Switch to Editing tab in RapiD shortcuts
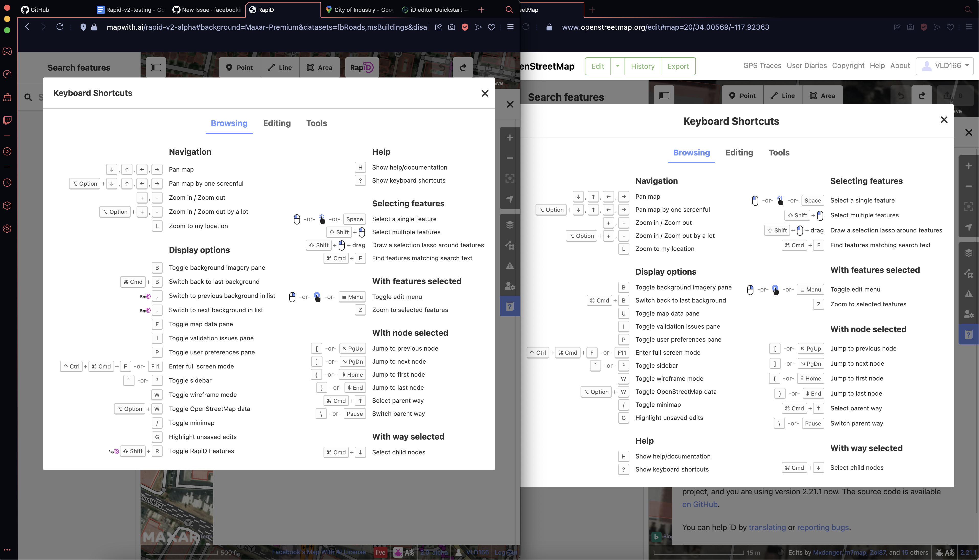The width and height of the screenshot is (979, 560). coord(276,123)
